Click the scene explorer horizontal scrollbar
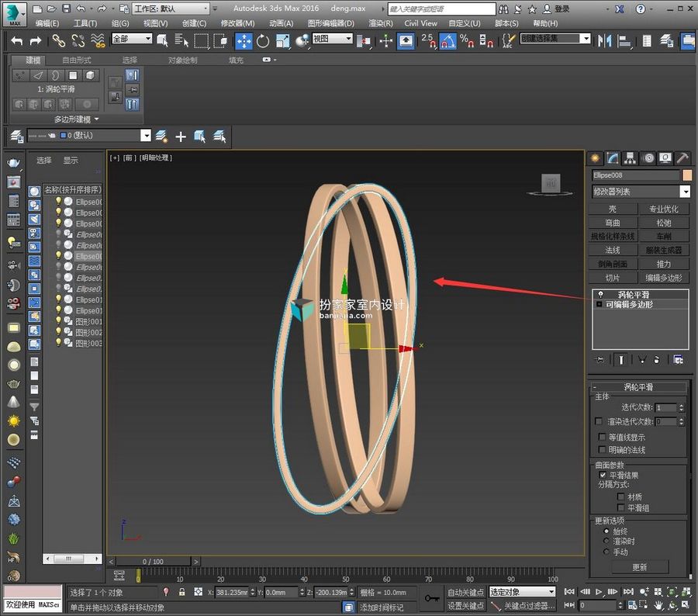This screenshot has height=616, width=698. [73, 558]
